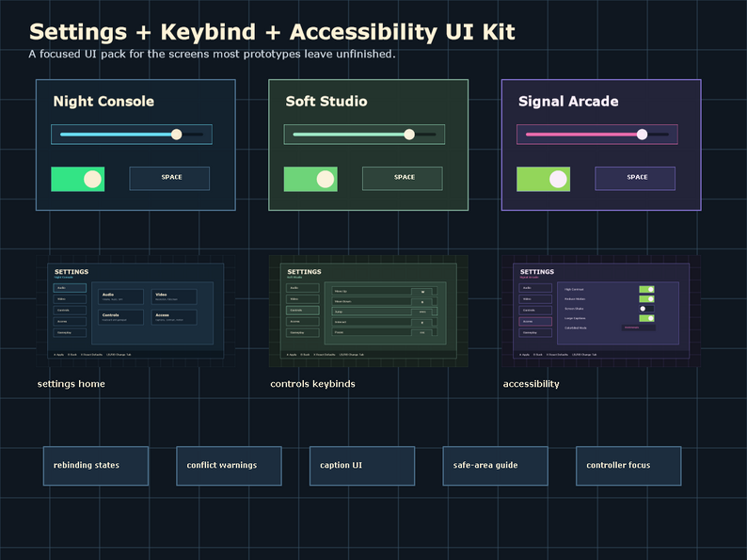Click the 'Settings + Keybind + Accessibility UI Kit' title
This screenshot has width=747, height=560.
click(x=272, y=32)
